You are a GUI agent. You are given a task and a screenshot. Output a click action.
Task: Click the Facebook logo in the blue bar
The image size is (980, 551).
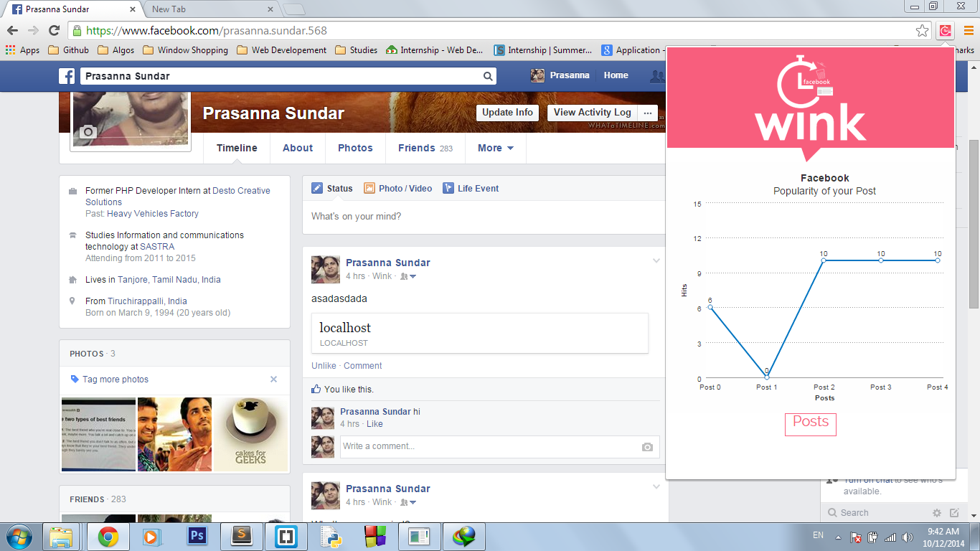coord(67,76)
